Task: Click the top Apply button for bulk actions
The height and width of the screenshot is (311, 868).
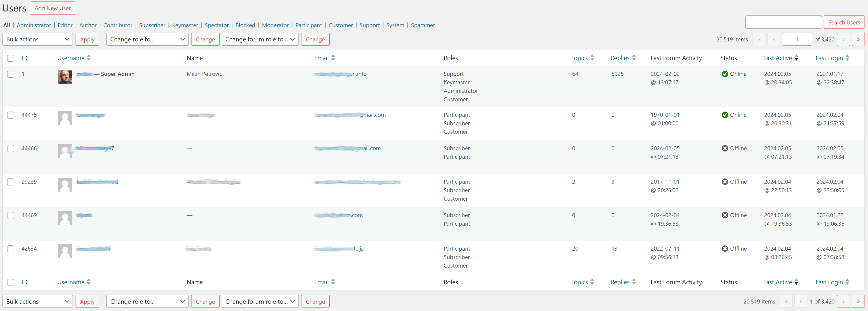Action: 87,39
